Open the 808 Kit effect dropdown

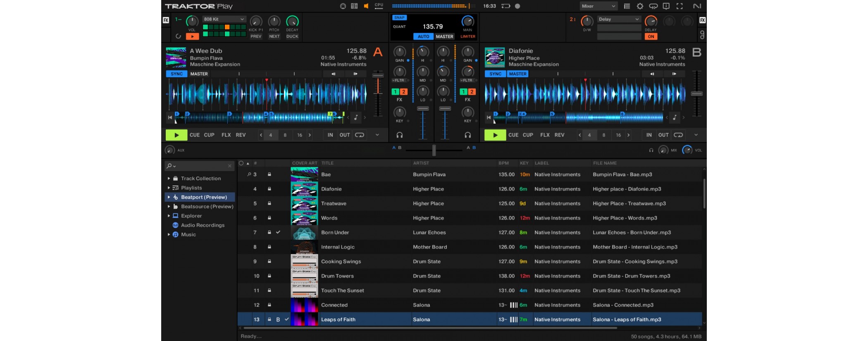tap(224, 19)
